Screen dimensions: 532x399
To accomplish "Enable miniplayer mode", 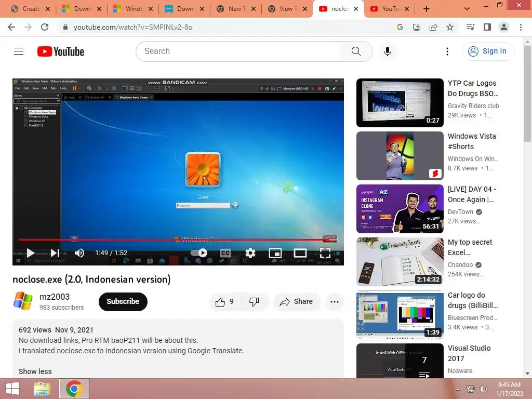I will [275, 253].
